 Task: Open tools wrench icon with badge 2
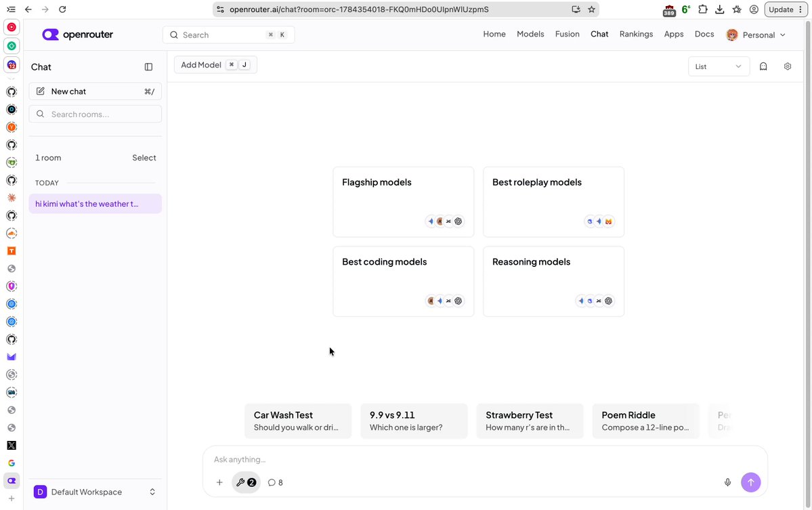(246, 482)
